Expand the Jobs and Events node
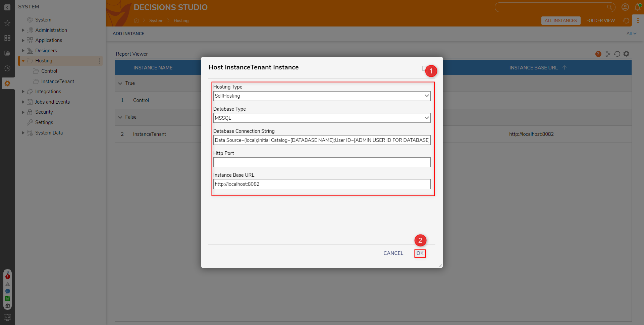This screenshot has height=325, width=644. (23, 102)
